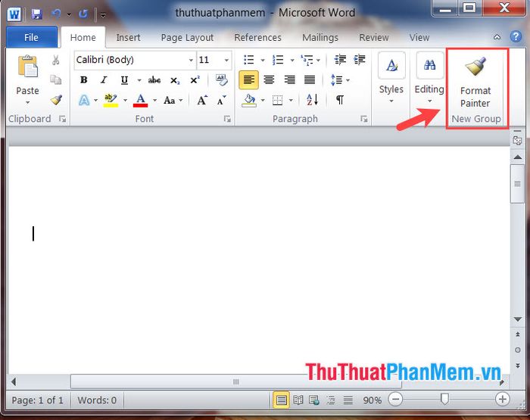The height and width of the screenshot is (420, 530).
Task: Click the Increase Indent icon
Action: pos(360,60)
